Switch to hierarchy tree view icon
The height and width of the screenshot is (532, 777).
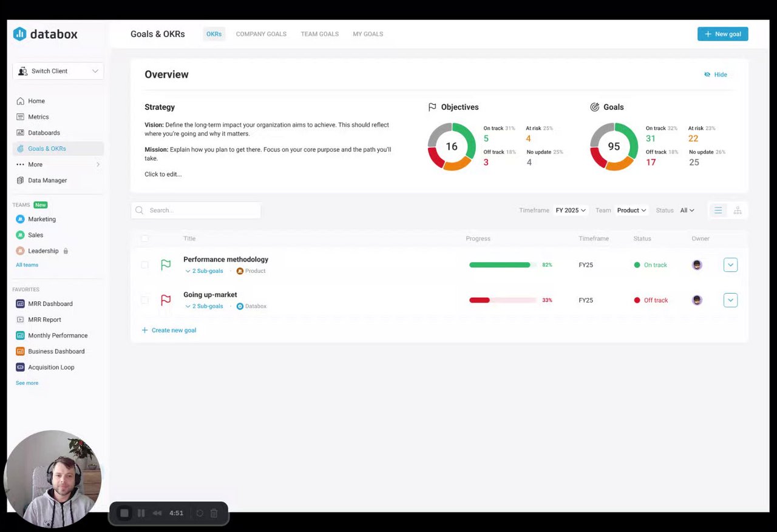pos(738,210)
